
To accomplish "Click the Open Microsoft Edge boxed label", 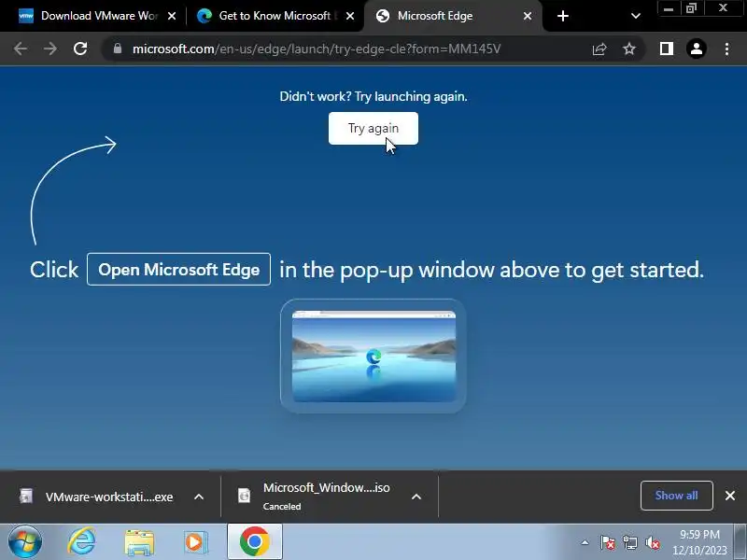I will coord(178,270).
